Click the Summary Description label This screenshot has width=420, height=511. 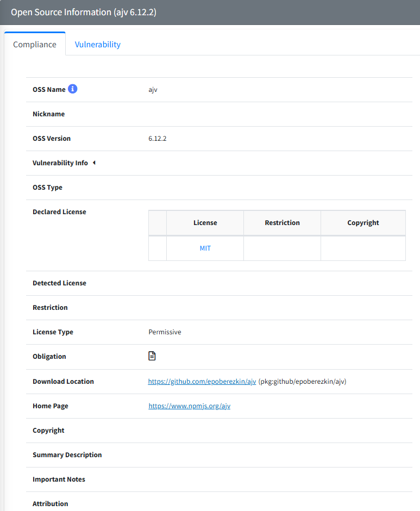click(x=67, y=454)
